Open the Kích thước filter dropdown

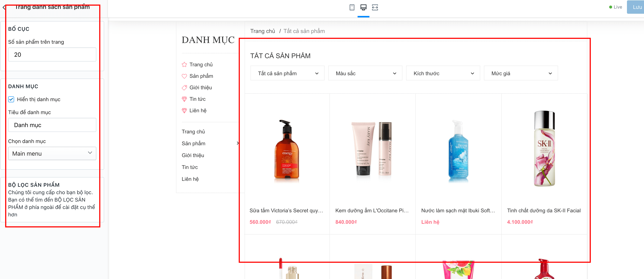click(443, 73)
